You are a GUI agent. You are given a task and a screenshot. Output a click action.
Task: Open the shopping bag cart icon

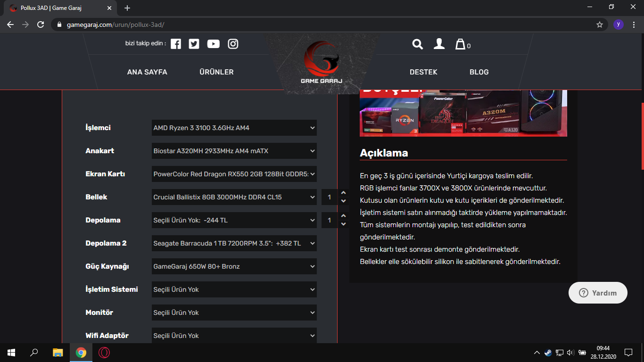pyautogui.click(x=460, y=44)
